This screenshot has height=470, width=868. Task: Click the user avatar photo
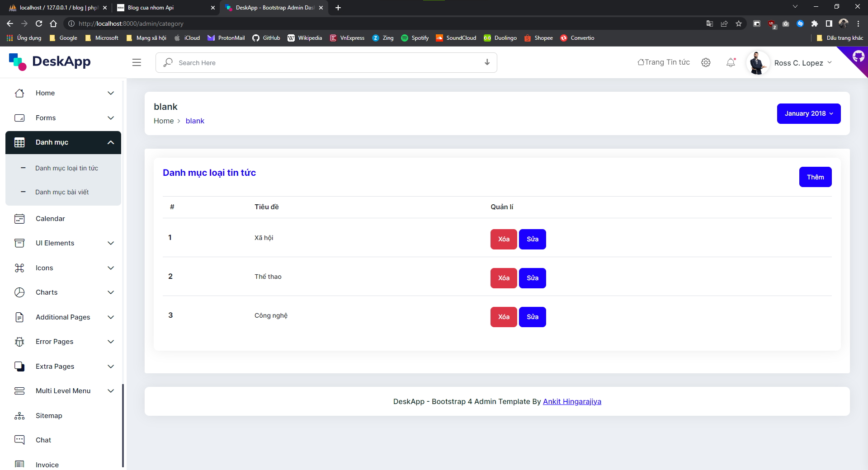tap(757, 63)
